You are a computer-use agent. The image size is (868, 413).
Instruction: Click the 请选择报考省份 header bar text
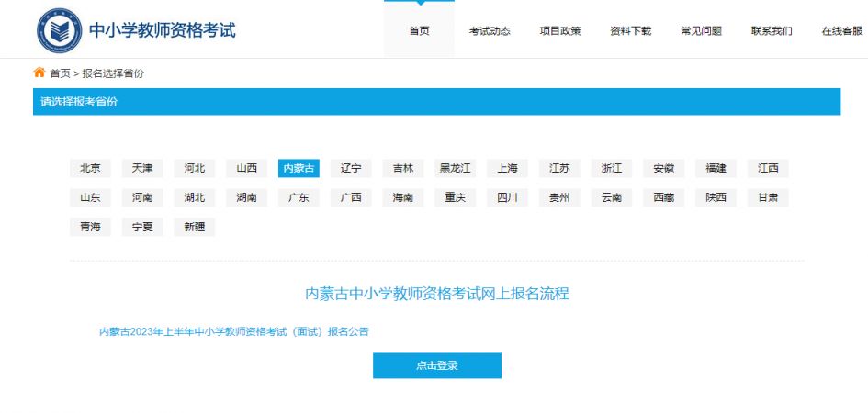pyautogui.click(x=79, y=102)
